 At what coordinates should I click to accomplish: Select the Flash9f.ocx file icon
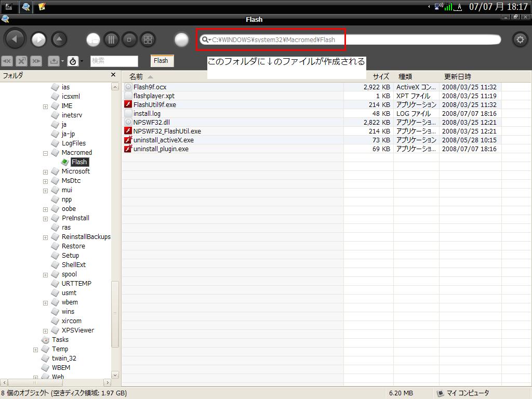coord(128,87)
